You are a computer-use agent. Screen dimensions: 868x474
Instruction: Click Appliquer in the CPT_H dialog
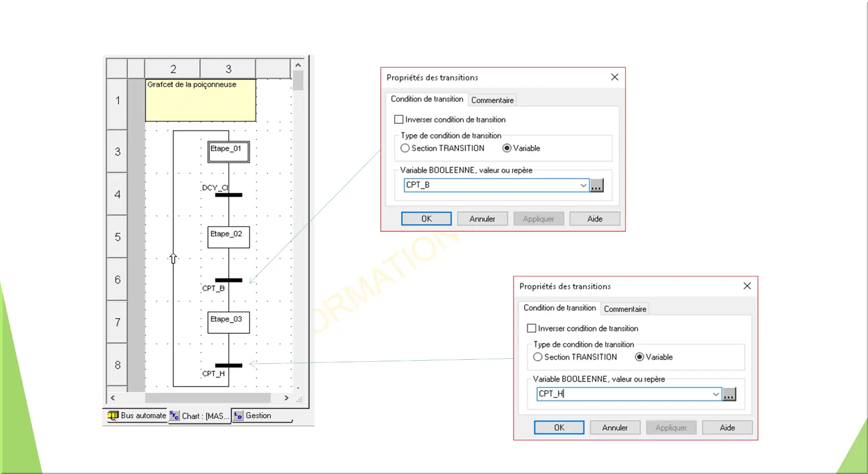point(671,428)
